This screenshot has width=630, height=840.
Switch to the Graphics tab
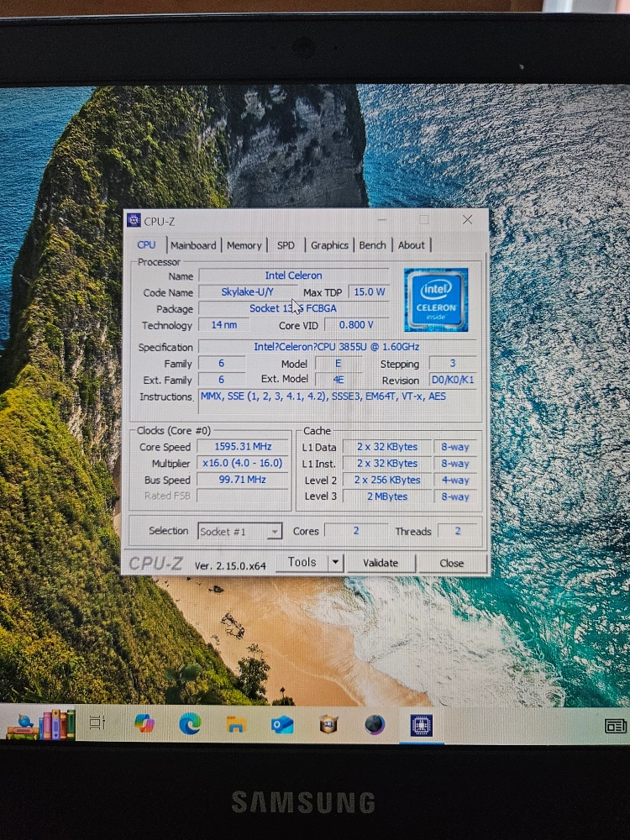click(x=329, y=245)
